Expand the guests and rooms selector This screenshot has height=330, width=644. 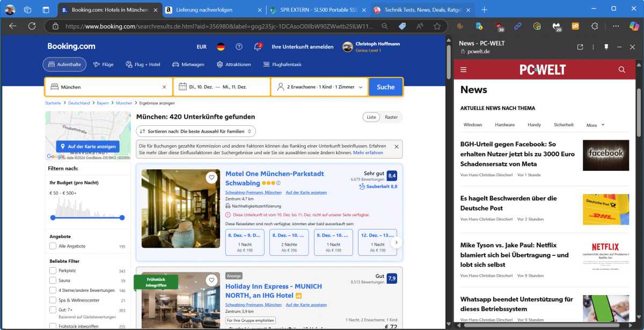click(319, 87)
